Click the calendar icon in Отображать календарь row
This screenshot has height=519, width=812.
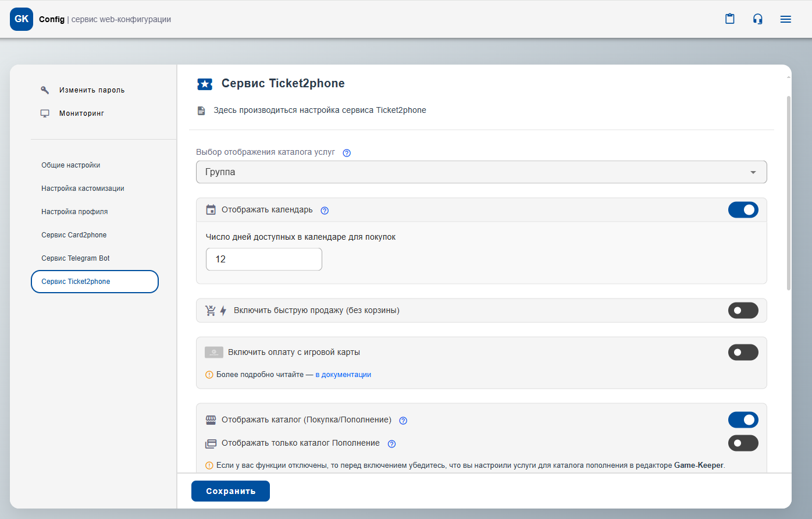211,210
